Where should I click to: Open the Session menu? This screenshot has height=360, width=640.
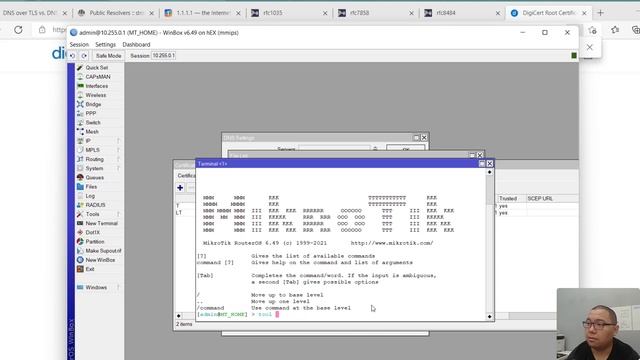click(x=79, y=44)
